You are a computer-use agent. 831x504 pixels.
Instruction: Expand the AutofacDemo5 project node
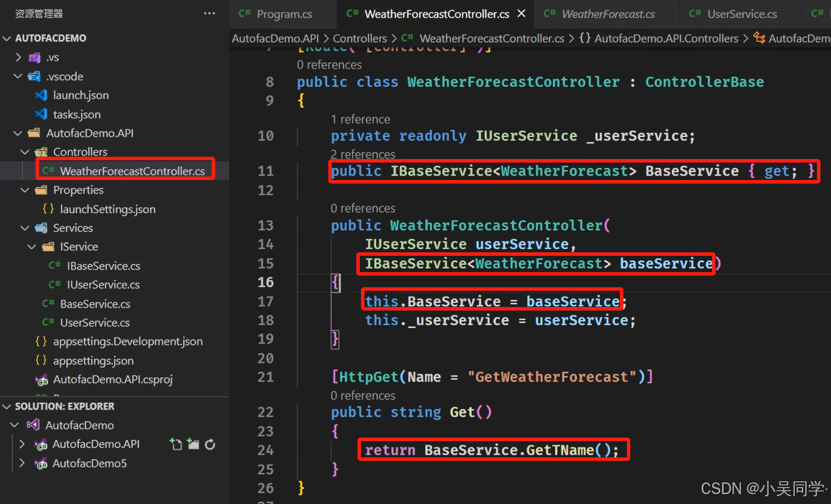click(x=22, y=463)
